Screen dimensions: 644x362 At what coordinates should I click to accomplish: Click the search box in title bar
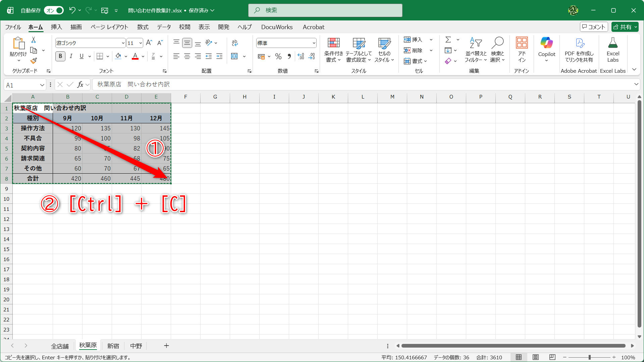point(325,10)
